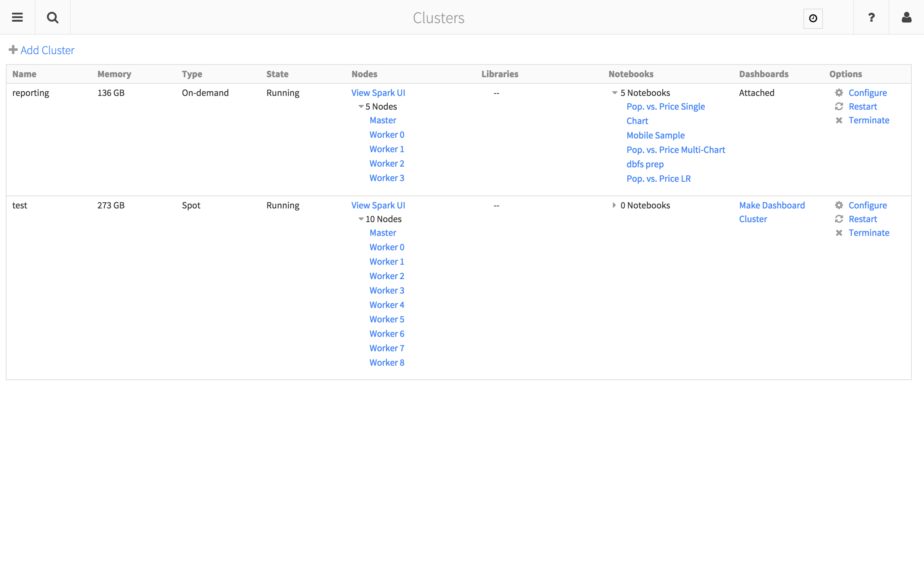Viewport: 924px width, 577px height.
Task: Click the Memory column header
Action: pos(114,74)
